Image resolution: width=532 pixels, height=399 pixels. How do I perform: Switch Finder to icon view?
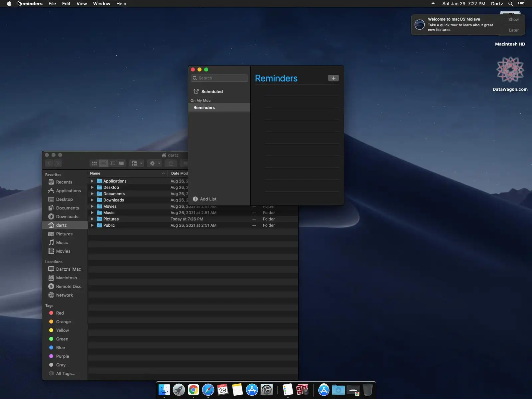[x=94, y=163]
